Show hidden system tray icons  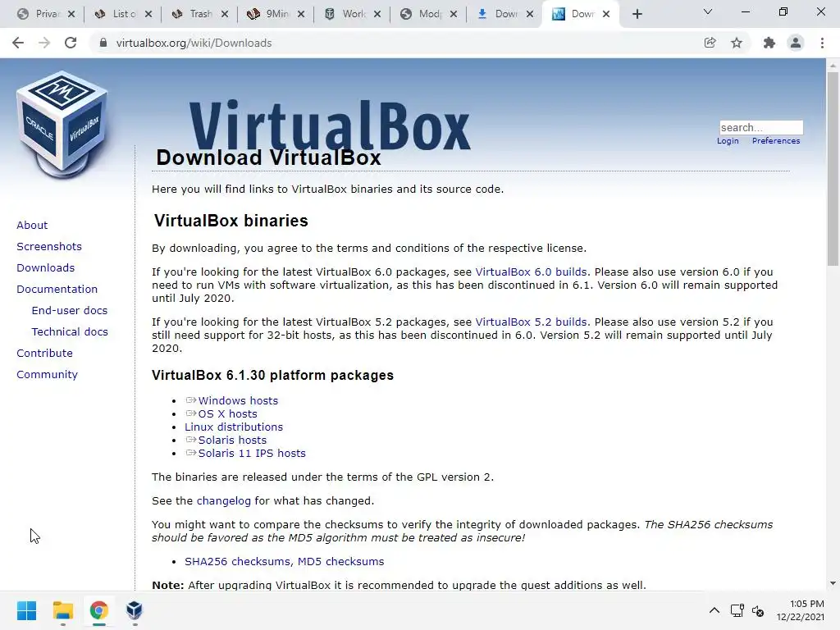[x=714, y=610]
